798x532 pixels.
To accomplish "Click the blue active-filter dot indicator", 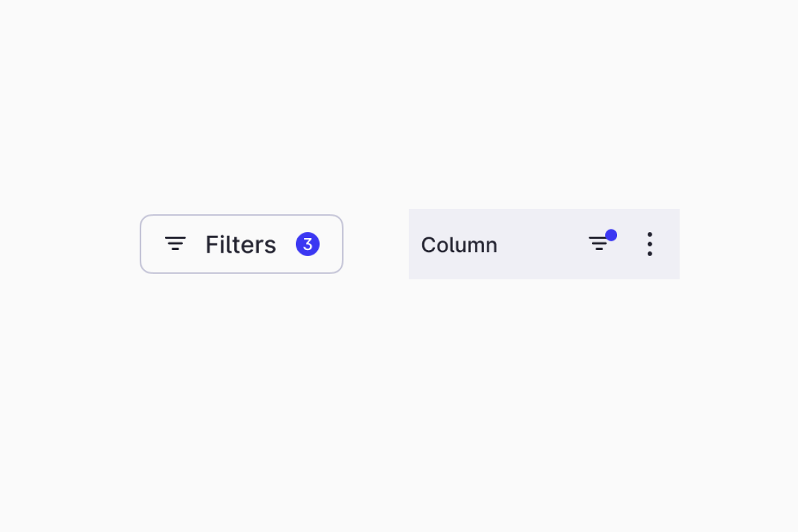I will pyautogui.click(x=611, y=235).
